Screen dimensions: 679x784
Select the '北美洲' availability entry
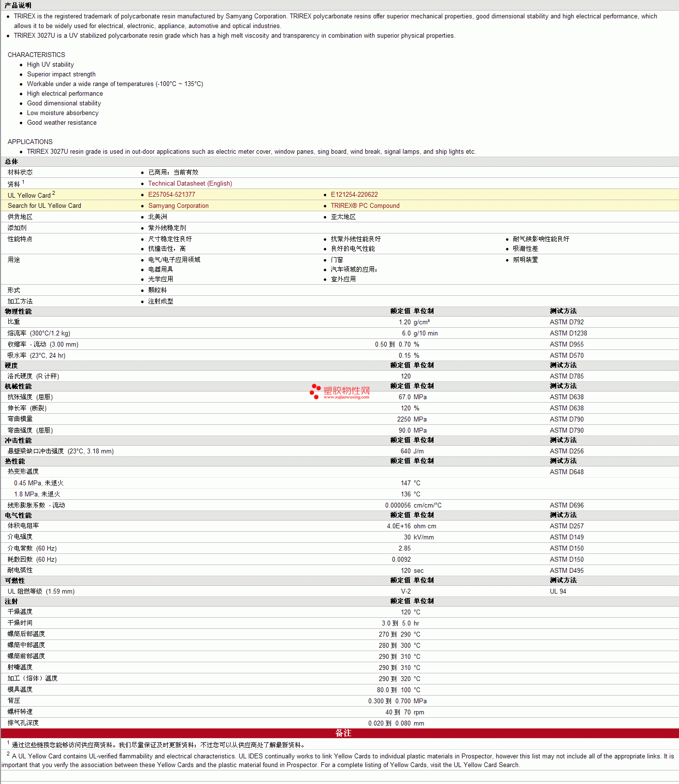click(158, 217)
